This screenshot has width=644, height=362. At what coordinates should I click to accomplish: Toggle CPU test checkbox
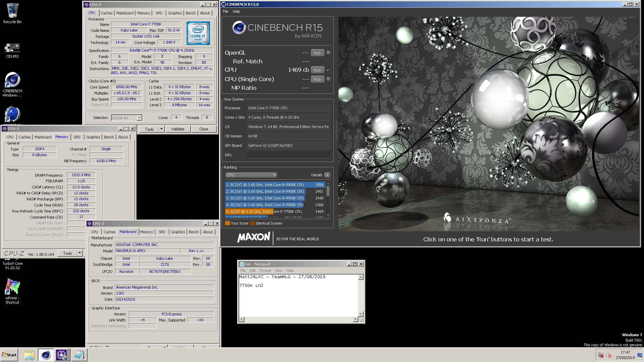point(328,70)
